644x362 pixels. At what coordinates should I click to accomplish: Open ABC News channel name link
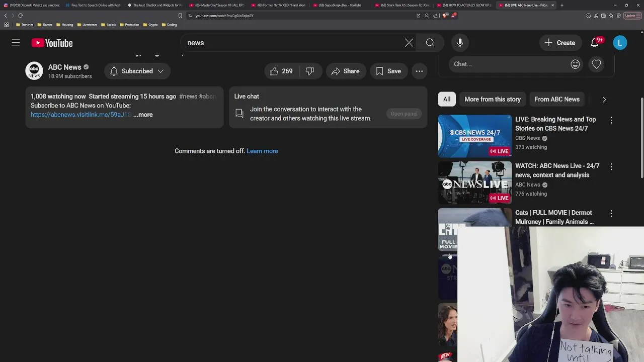pos(64,67)
